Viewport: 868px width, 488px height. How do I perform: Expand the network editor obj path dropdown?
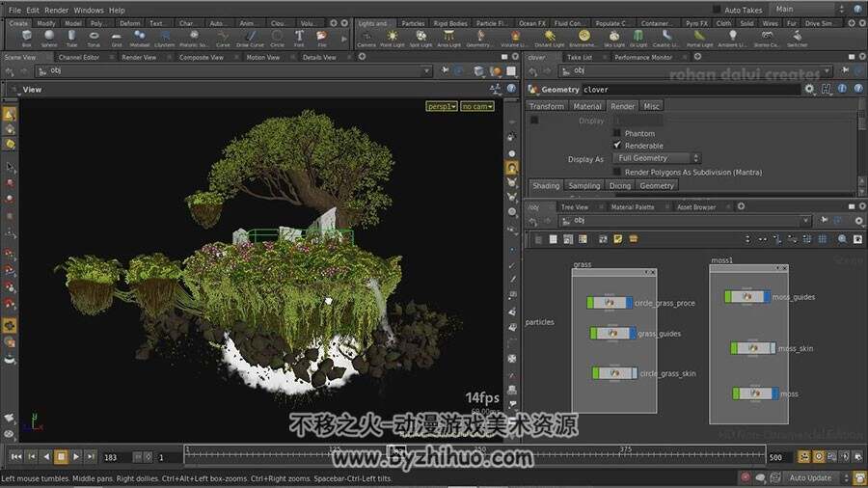(805, 220)
